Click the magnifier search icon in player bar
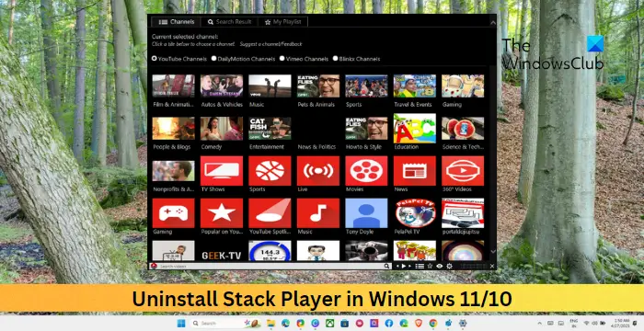Screen dimensions: 644x331 point(386,266)
